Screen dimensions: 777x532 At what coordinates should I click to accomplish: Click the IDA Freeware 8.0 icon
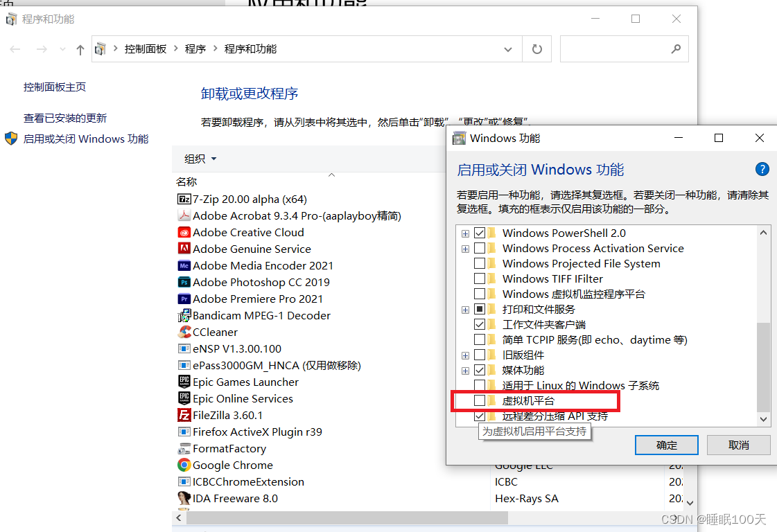coord(184,498)
